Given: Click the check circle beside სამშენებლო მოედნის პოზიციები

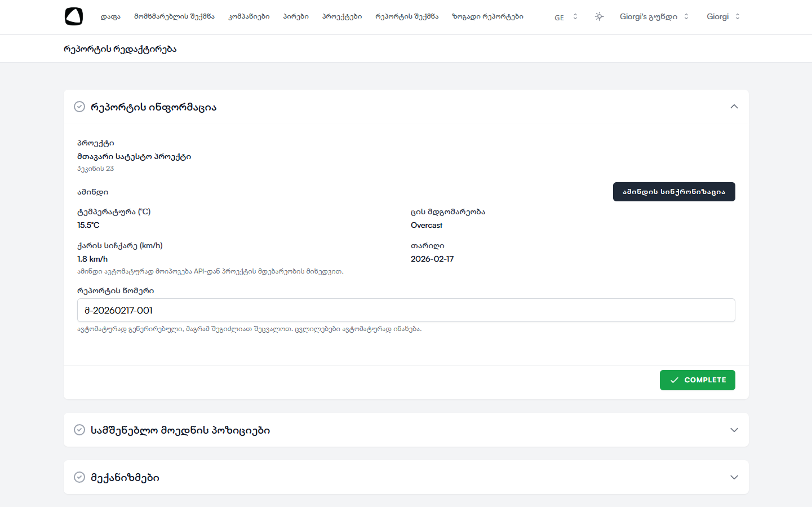Looking at the screenshot, I should (79, 430).
